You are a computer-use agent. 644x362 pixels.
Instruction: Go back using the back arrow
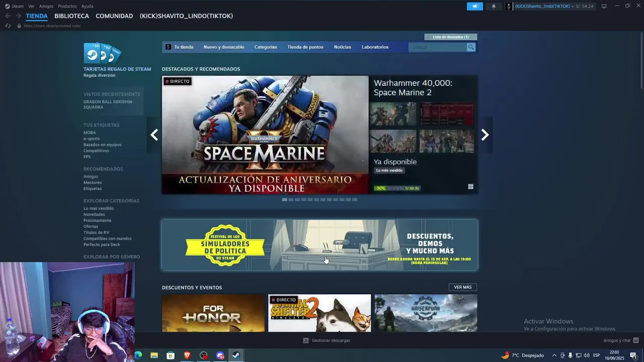pyautogui.click(x=8, y=16)
